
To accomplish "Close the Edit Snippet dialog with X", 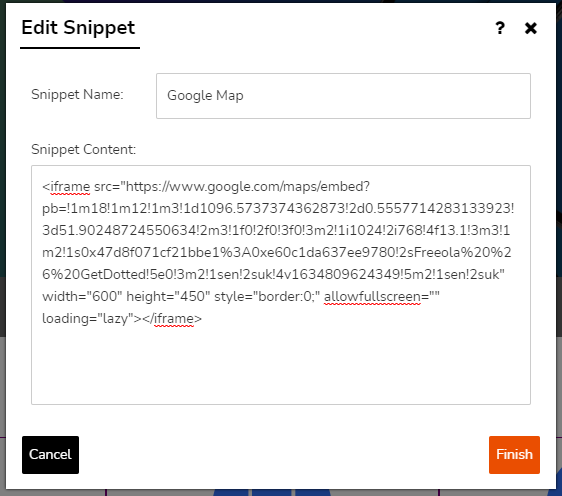I will (531, 28).
